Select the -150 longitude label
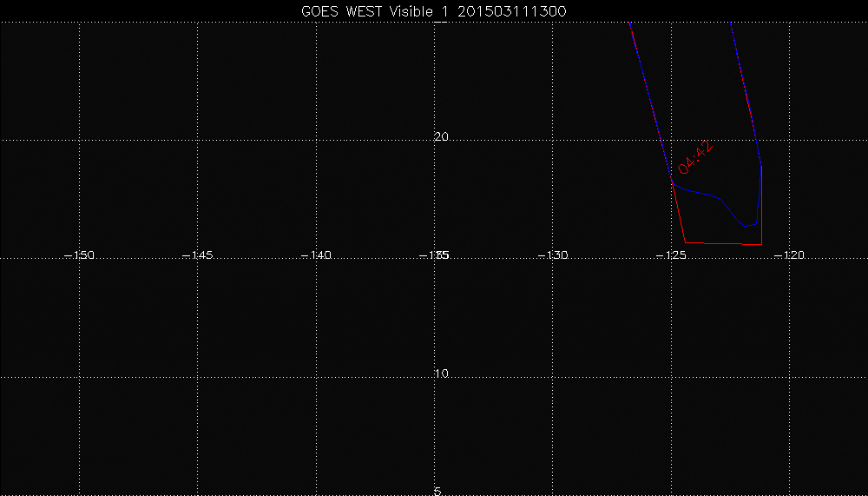Viewport: 868px width, 496px height. click(80, 255)
